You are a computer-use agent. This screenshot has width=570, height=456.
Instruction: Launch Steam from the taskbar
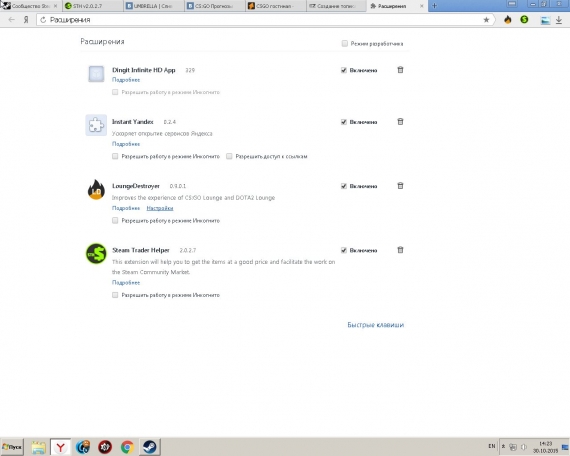[x=149, y=447]
